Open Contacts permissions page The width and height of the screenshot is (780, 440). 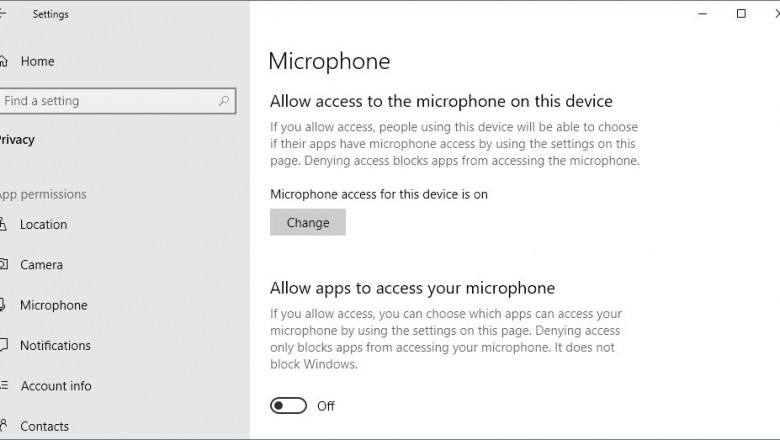pyautogui.click(x=45, y=426)
